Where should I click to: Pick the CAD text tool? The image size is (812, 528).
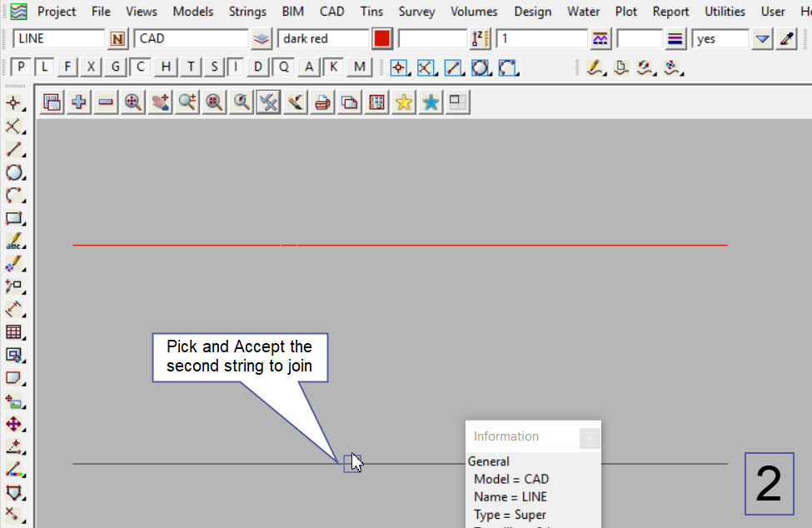pyautogui.click(x=13, y=242)
